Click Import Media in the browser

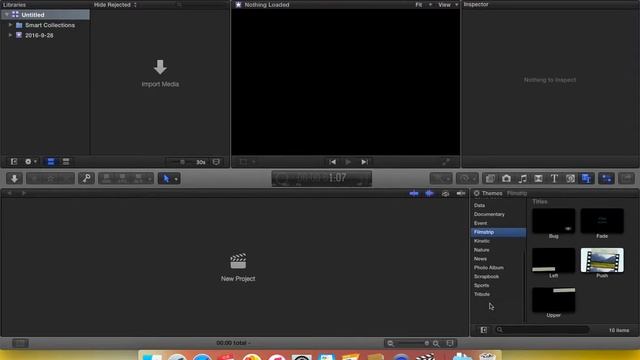160,73
